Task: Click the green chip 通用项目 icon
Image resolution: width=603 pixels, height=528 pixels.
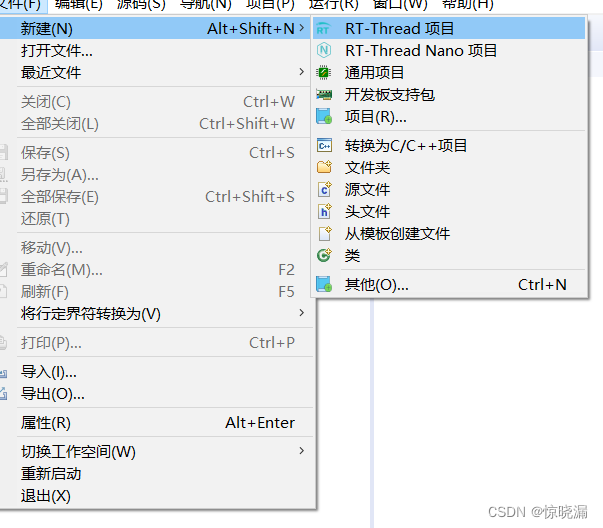Action: tap(323, 72)
